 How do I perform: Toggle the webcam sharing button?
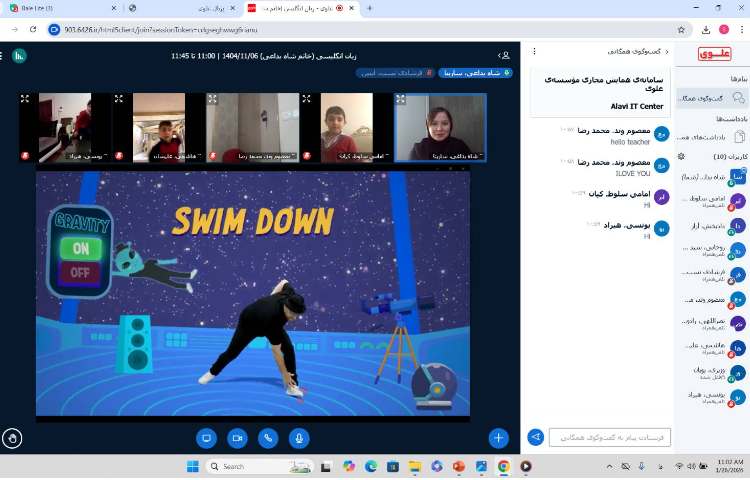pos(237,438)
